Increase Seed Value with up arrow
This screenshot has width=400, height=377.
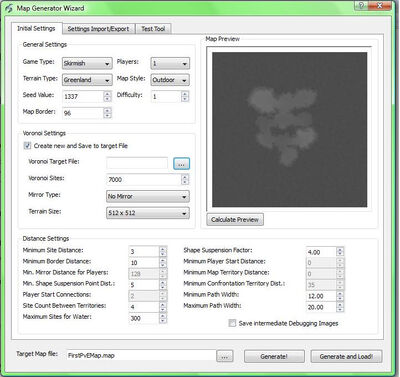107,94
